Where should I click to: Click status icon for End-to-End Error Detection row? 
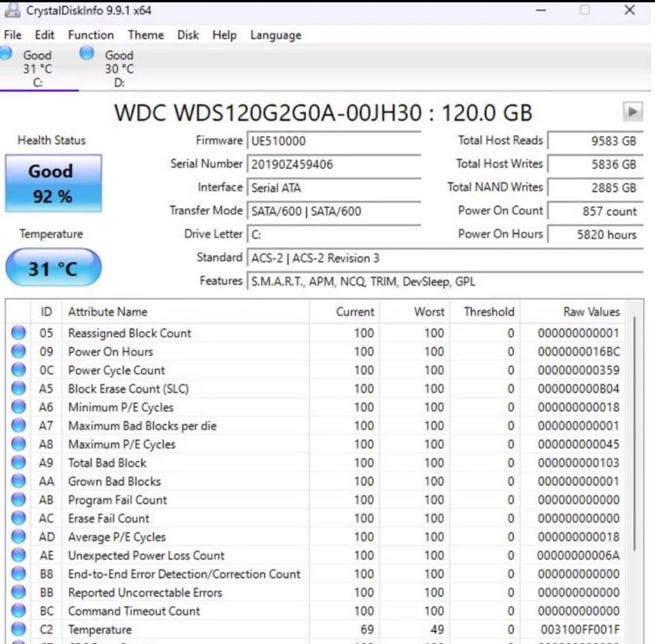click(x=19, y=574)
